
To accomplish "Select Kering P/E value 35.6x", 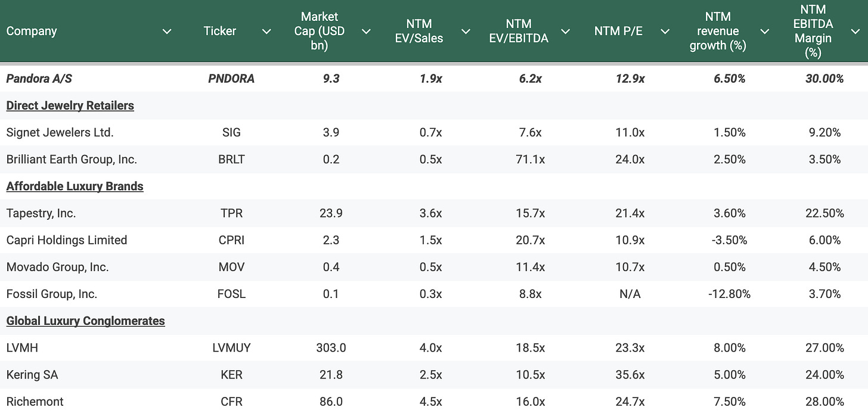I will click(x=630, y=375).
